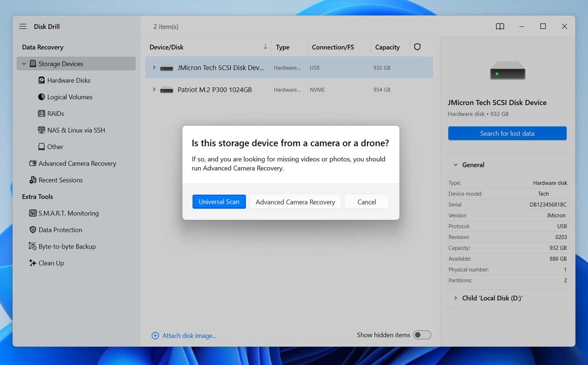
Task: Toggle Show hidden items switch
Action: pyautogui.click(x=422, y=335)
